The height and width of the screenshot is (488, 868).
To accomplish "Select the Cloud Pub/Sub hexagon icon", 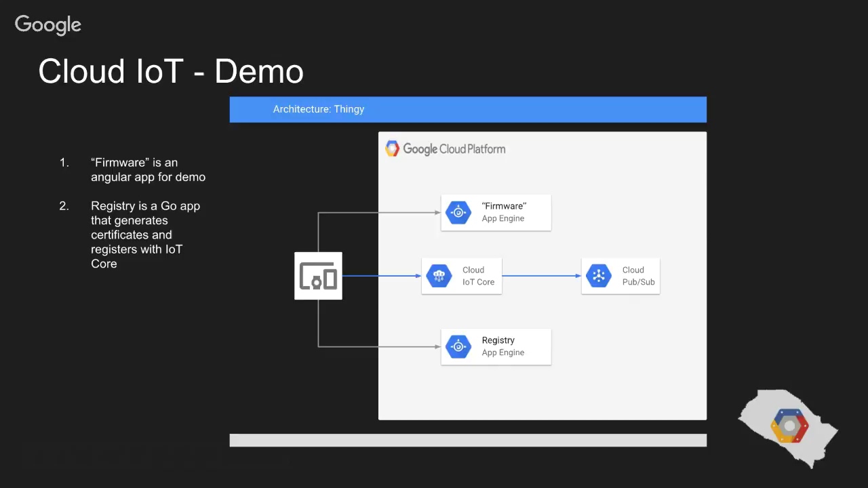I will [x=599, y=276].
